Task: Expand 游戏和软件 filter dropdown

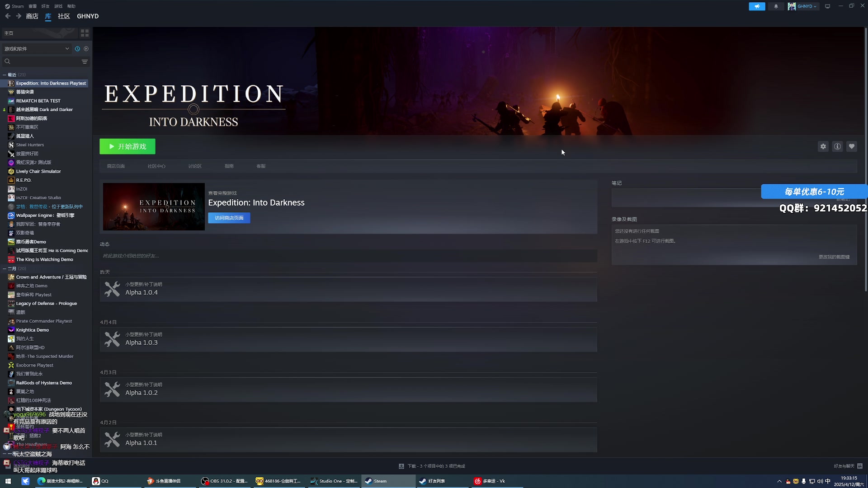Action: tap(36, 49)
